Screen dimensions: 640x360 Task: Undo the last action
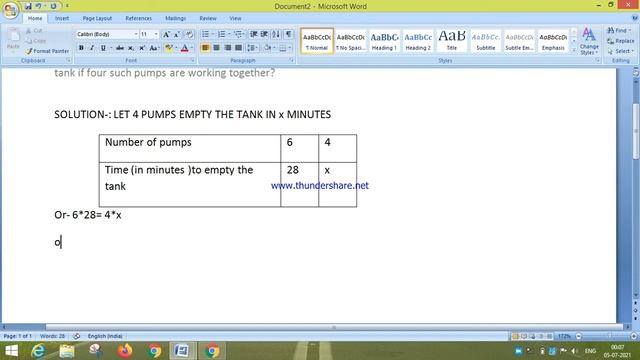click(x=38, y=6)
